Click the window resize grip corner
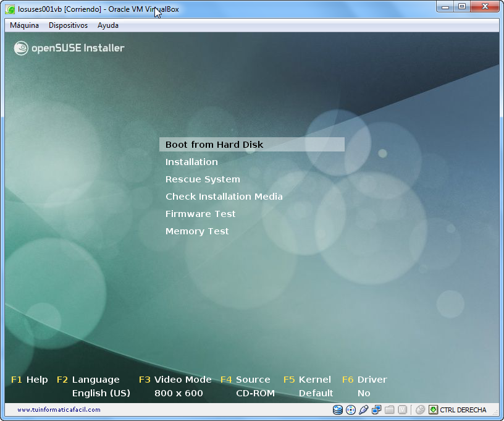Viewport: 504px width, 421px height. click(x=495, y=412)
